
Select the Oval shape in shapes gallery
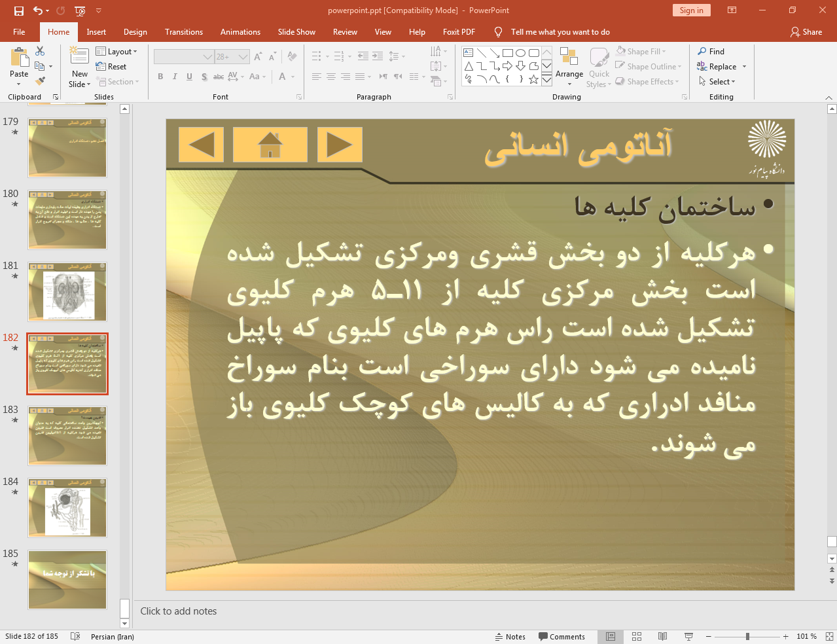pos(521,53)
